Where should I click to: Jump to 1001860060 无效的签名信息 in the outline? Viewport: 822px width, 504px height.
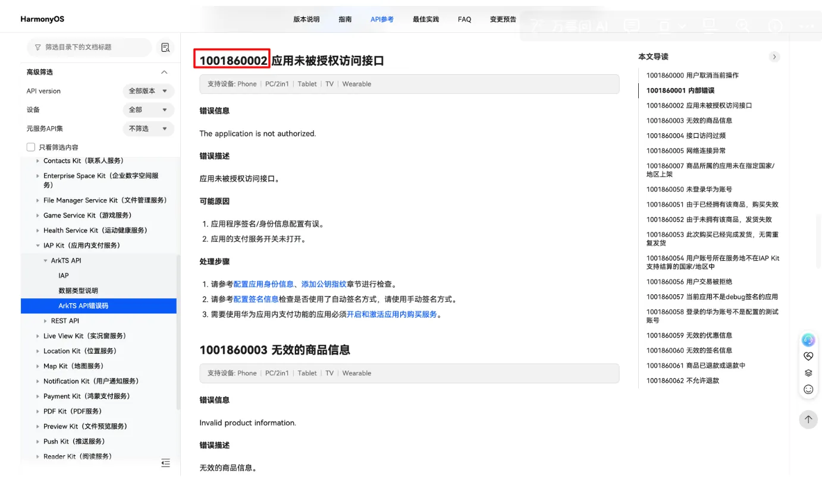[x=689, y=351]
